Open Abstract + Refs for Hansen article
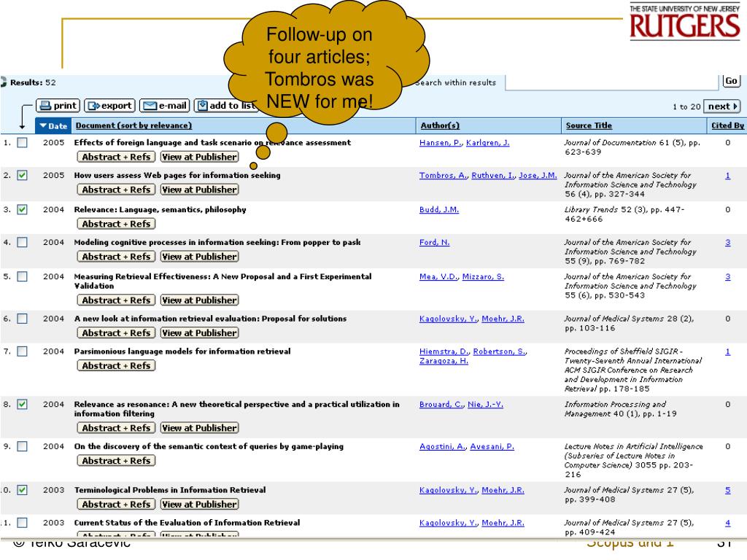 click(116, 157)
